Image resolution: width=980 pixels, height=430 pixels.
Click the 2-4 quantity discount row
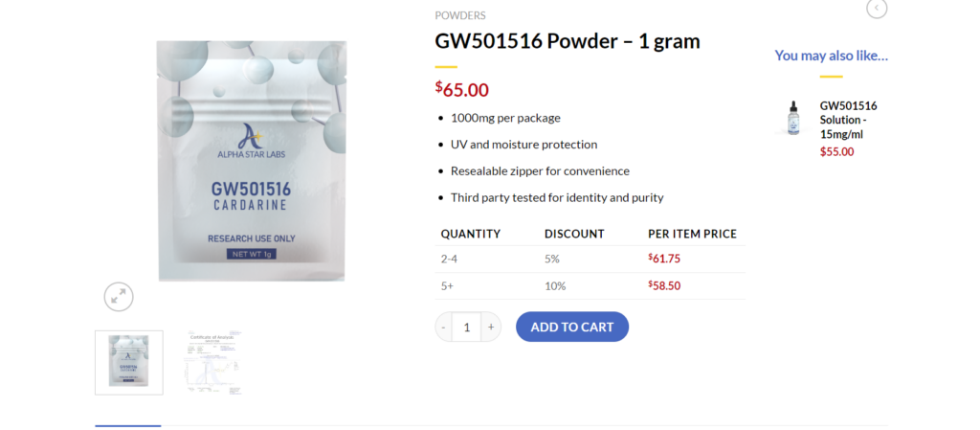590,259
